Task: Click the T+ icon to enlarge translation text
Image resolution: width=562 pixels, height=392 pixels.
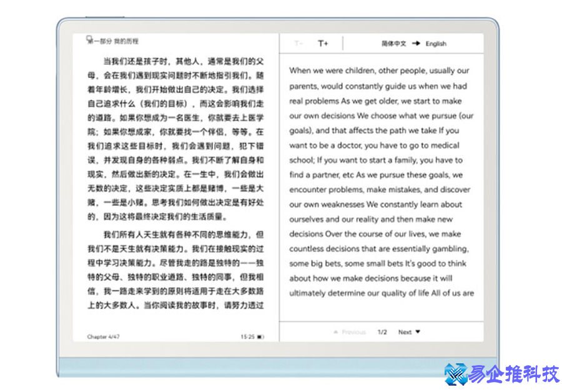Action: pyautogui.click(x=322, y=44)
